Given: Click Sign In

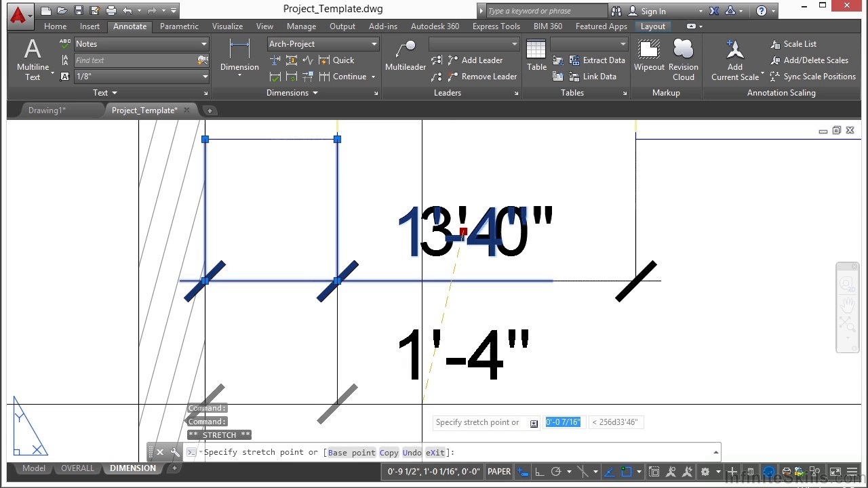Looking at the screenshot, I should 653,11.
